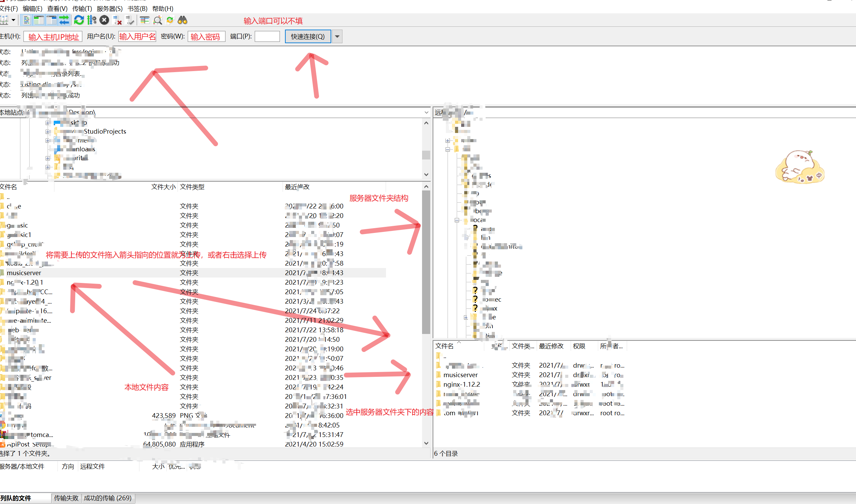Cancel the current transfer operation
Viewport: 856px width, 504px height.
pos(104,20)
